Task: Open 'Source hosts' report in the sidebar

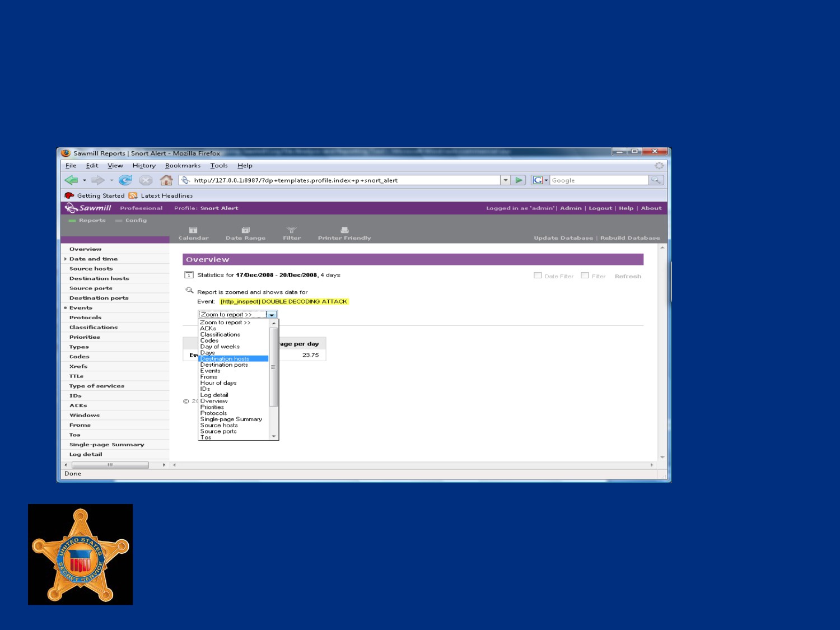Action: click(x=91, y=269)
